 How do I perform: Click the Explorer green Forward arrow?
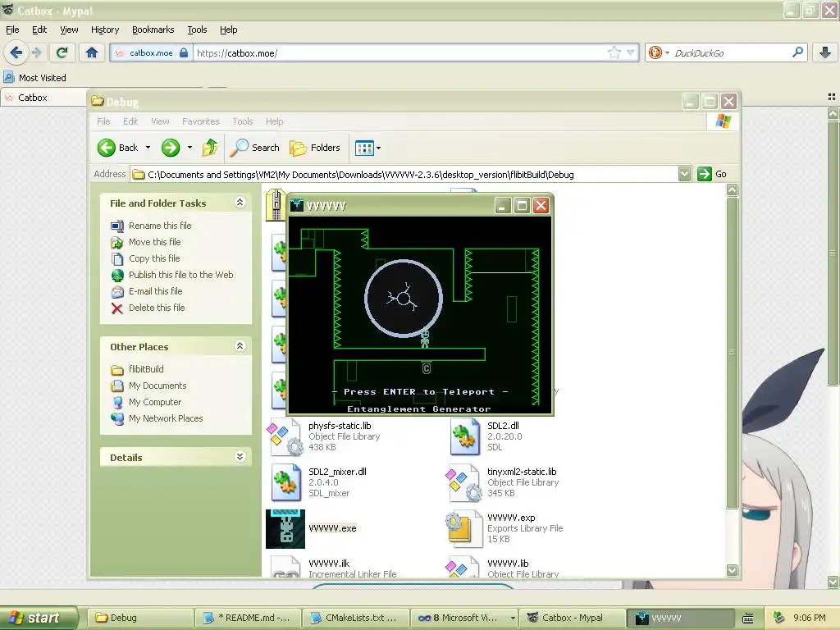point(171,148)
